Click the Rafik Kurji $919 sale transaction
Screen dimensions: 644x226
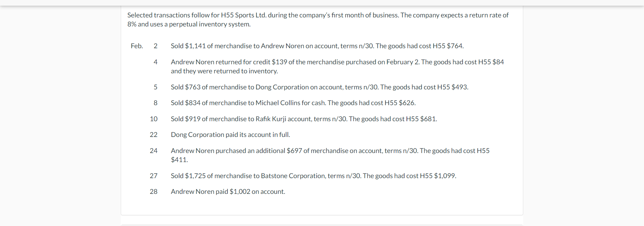(x=304, y=119)
